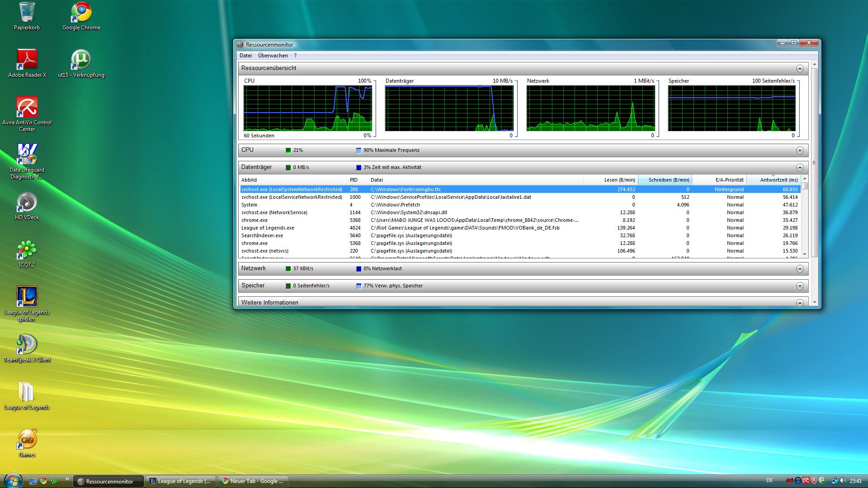Select the svchost.exe (LocalServiceNetworkRestricted) row
868x488 pixels.
pyautogui.click(x=520, y=197)
